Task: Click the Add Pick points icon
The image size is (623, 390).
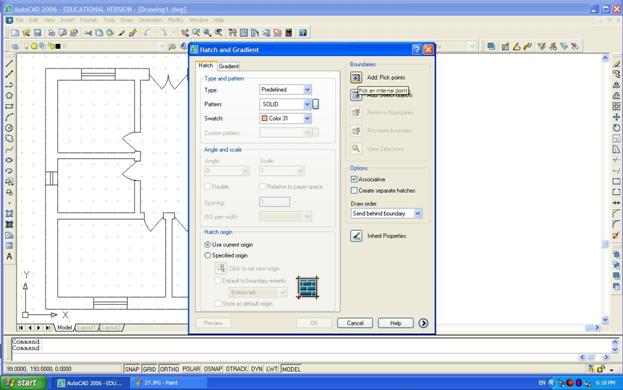Action: tap(356, 77)
